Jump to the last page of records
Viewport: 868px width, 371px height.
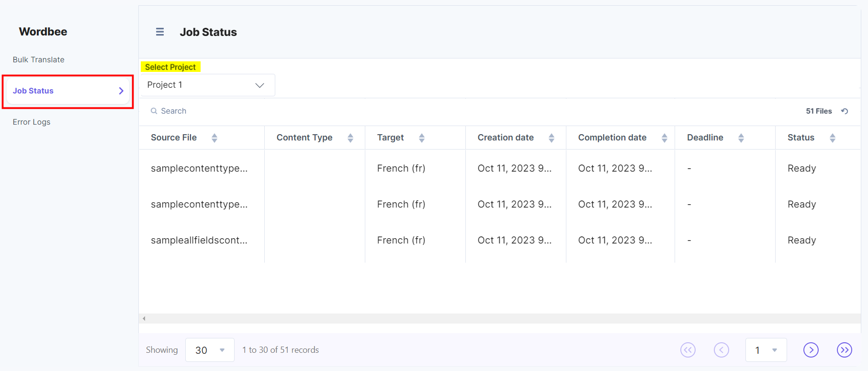(x=845, y=350)
